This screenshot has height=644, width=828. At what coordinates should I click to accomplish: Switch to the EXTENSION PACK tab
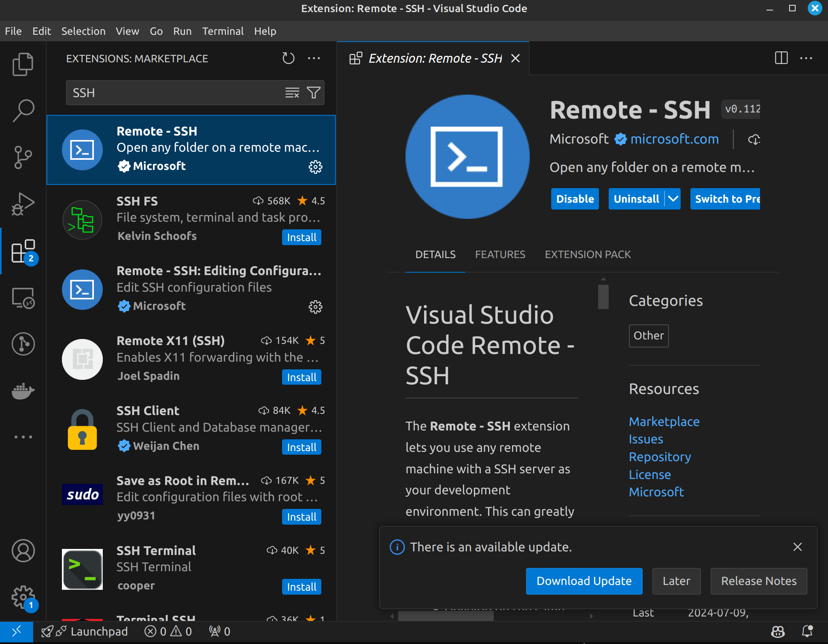588,254
